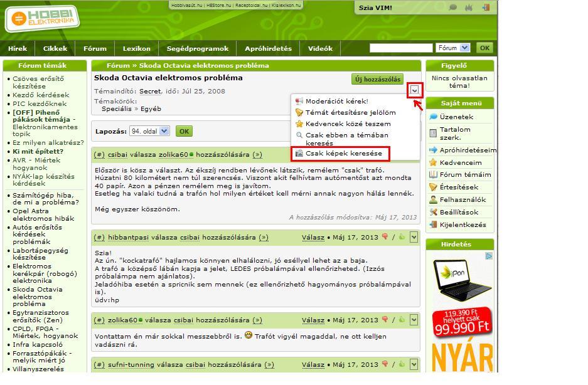Click the Fórum témáim book icon
The height and width of the screenshot is (385, 588).
pyautogui.click(x=433, y=174)
